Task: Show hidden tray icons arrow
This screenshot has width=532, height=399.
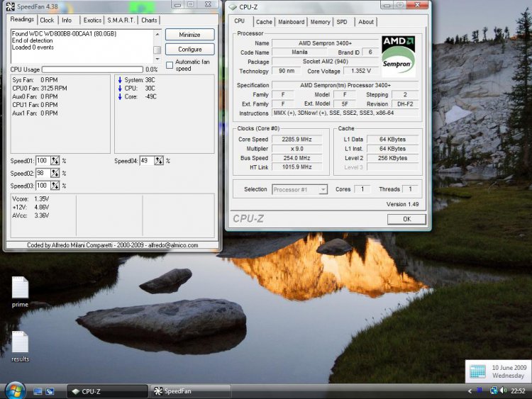Action: click(x=470, y=391)
